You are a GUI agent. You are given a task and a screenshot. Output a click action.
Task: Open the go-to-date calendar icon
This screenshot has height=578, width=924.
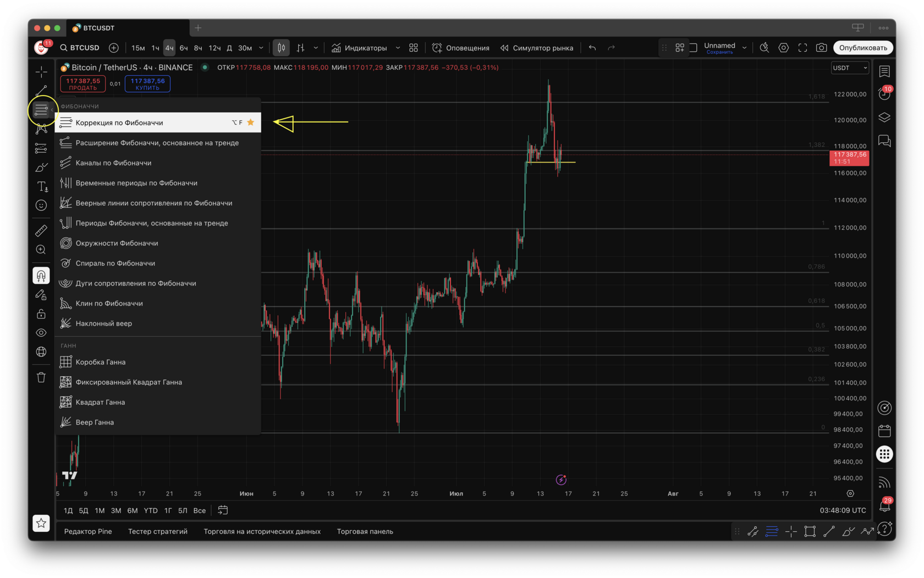coord(223,510)
